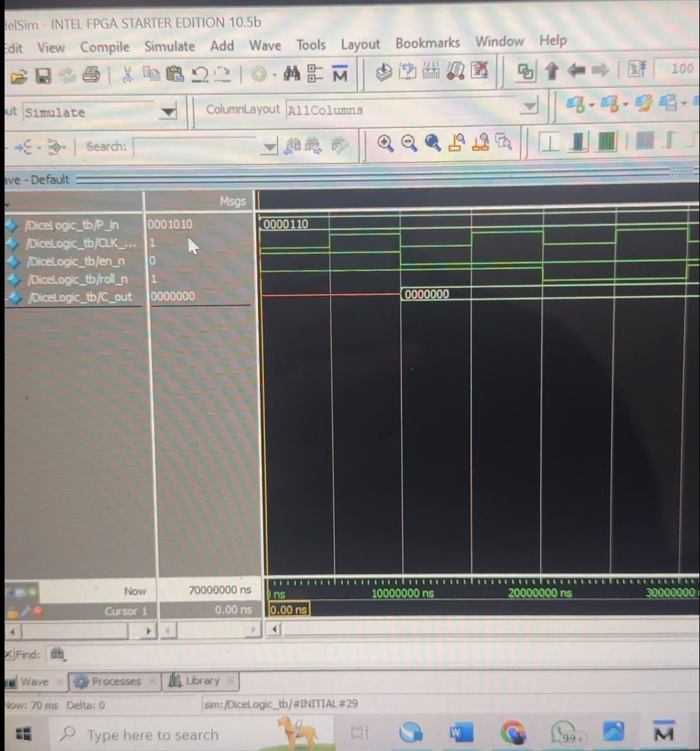Image resolution: width=700 pixels, height=751 pixels.
Task: Click the Undo toolbar icon
Action: point(200,74)
